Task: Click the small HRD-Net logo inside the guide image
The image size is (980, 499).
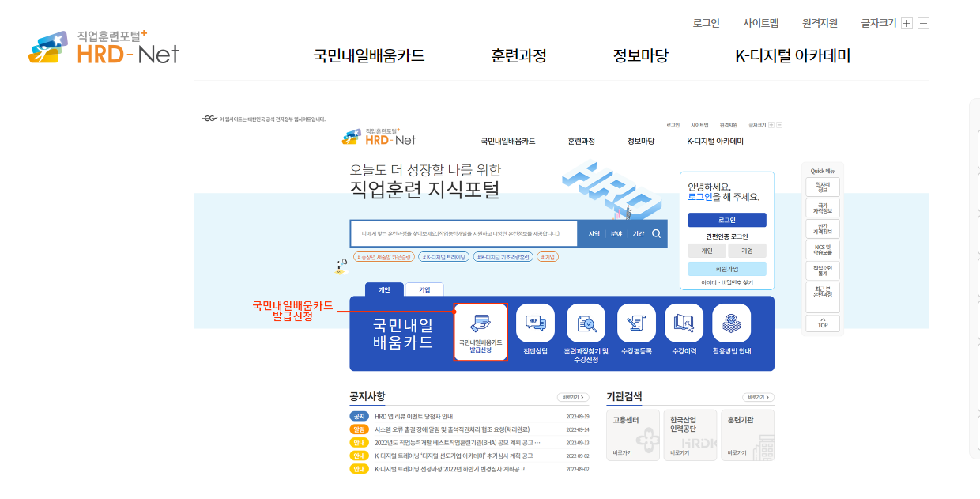Action: [x=379, y=137]
